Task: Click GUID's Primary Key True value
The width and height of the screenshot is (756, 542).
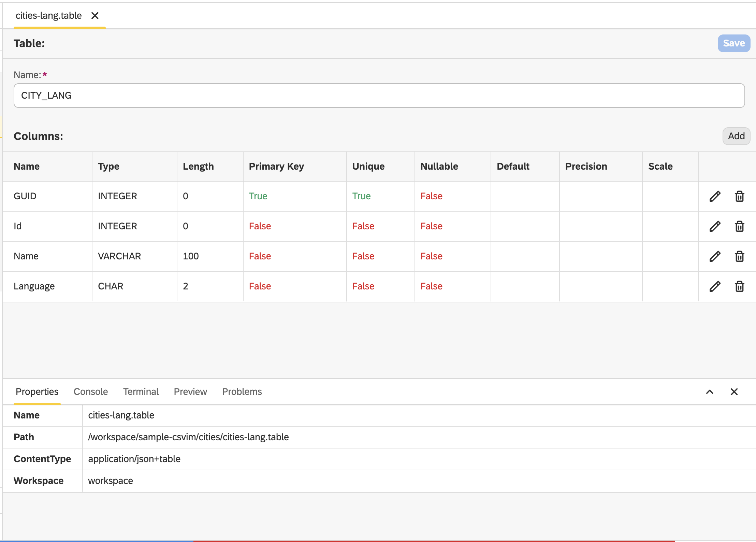Action: click(258, 196)
